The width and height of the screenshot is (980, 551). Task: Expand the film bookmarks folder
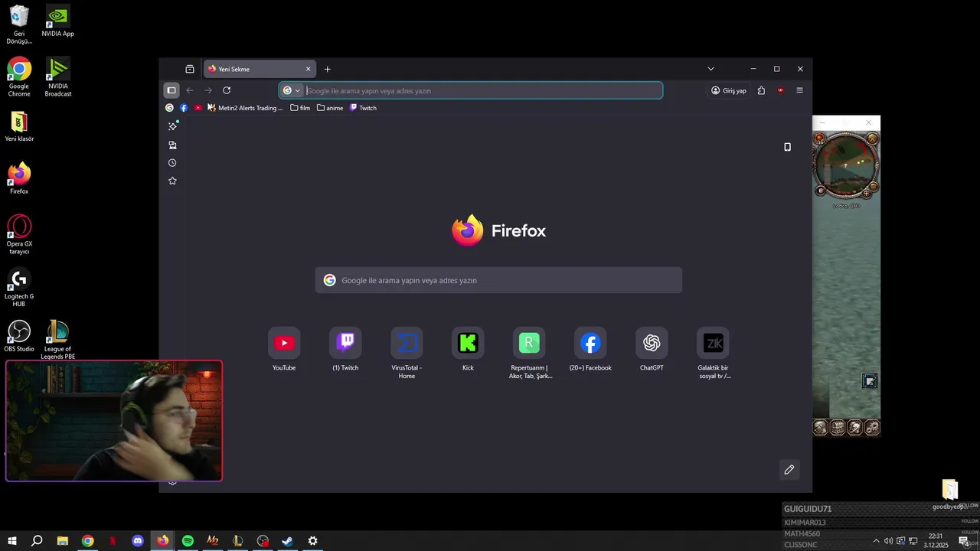pyautogui.click(x=300, y=108)
